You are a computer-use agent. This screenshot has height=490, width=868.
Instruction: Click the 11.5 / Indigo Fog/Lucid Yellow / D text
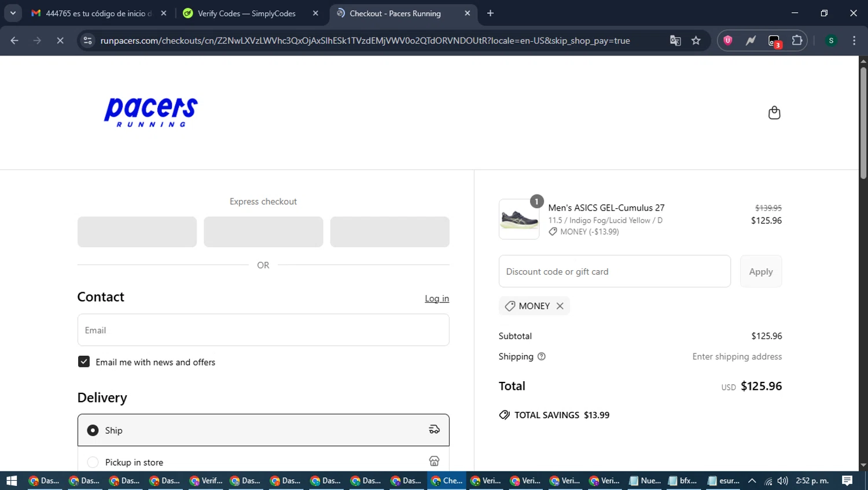point(605,220)
